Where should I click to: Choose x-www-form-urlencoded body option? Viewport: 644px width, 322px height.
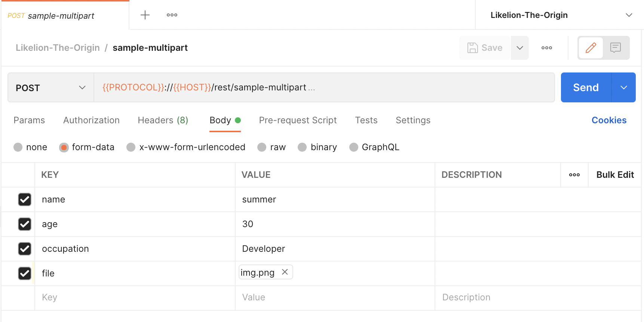tap(131, 147)
